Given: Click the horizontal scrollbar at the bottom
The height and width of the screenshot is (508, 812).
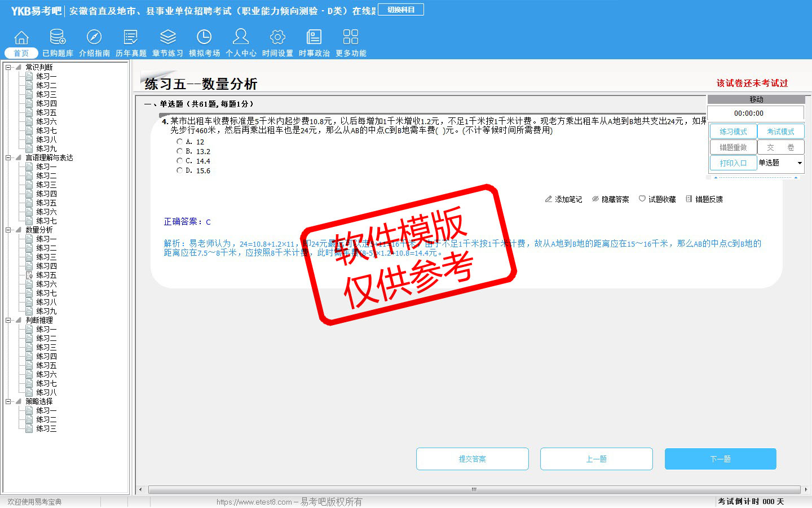Looking at the screenshot, I should [x=474, y=489].
